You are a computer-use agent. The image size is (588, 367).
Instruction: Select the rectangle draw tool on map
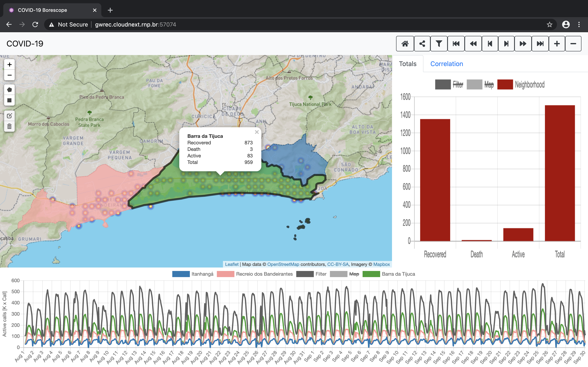[x=9, y=100]
